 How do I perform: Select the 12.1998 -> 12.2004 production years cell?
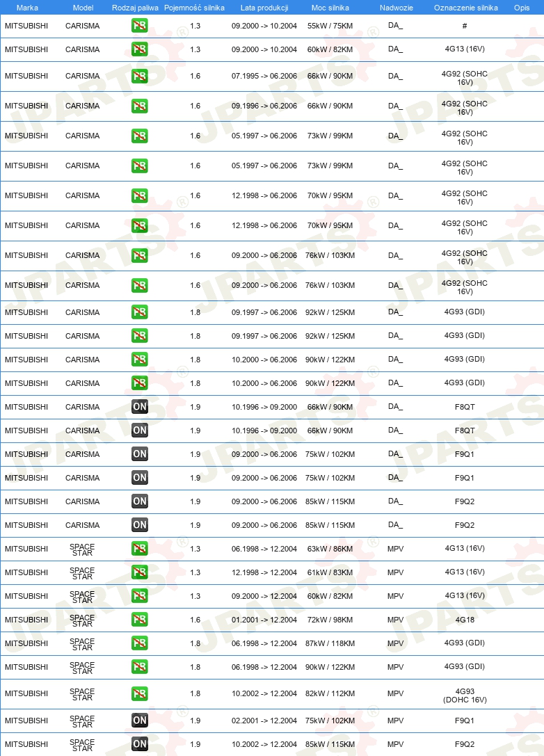pyautogui.click(x=264, y=572)
